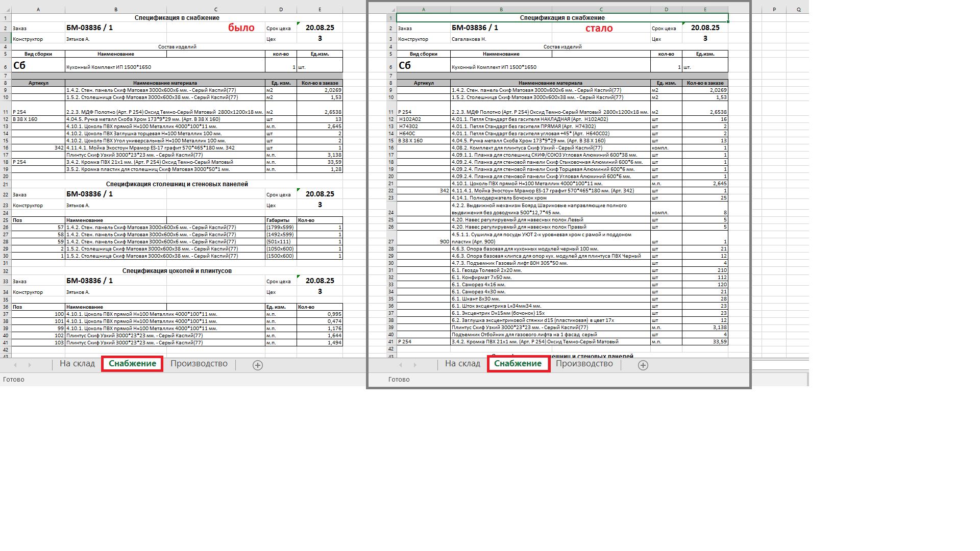Viewport: 980px width, 551px height.
Task: Switch to 'Производство' tab in right workbook
Action: [x=584, y=364]
